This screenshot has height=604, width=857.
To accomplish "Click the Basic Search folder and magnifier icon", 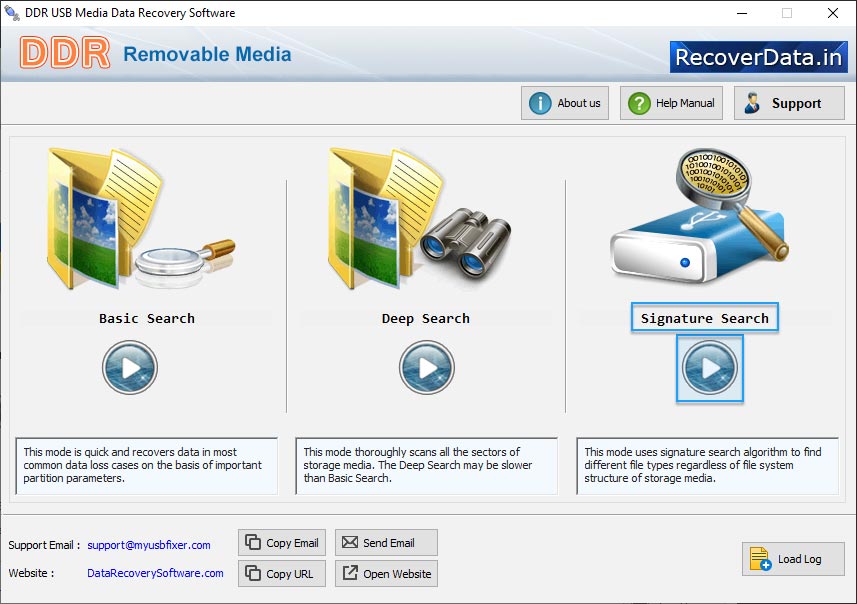I will (141, 219).
